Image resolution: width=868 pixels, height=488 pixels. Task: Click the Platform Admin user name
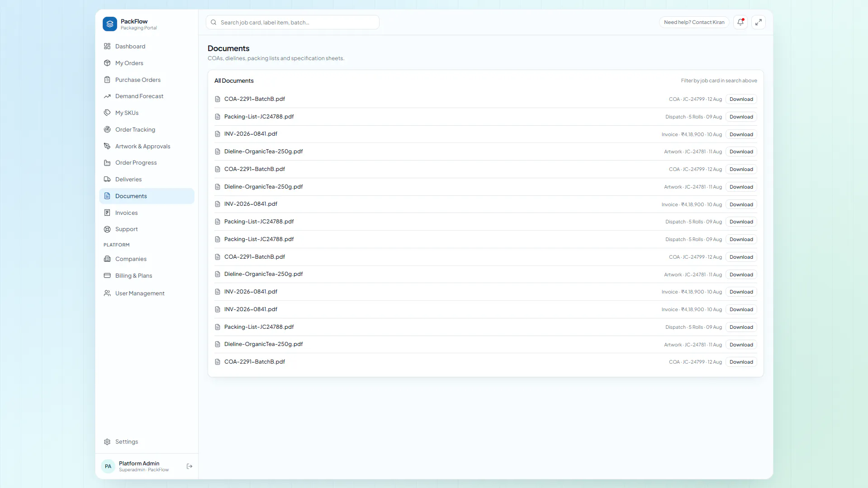(x=139, y=463)
